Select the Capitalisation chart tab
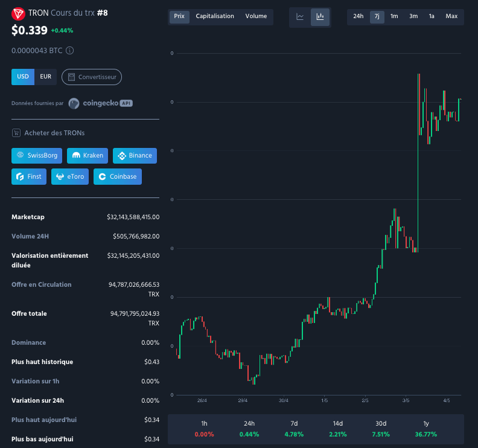 (215, 16)
